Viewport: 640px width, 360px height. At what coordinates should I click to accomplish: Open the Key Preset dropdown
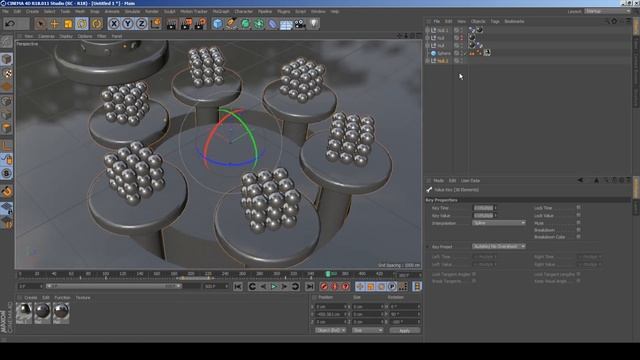pos(499,247)
